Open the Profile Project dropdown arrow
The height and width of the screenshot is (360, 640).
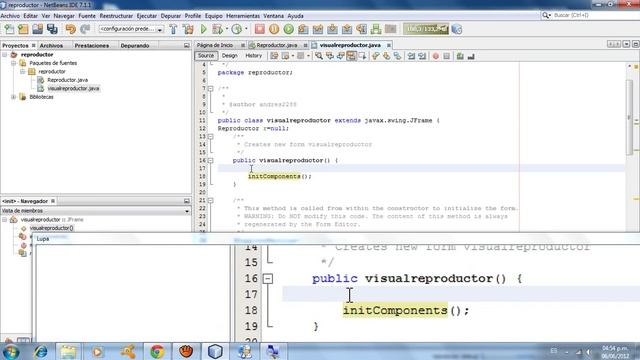pos(246,29)
